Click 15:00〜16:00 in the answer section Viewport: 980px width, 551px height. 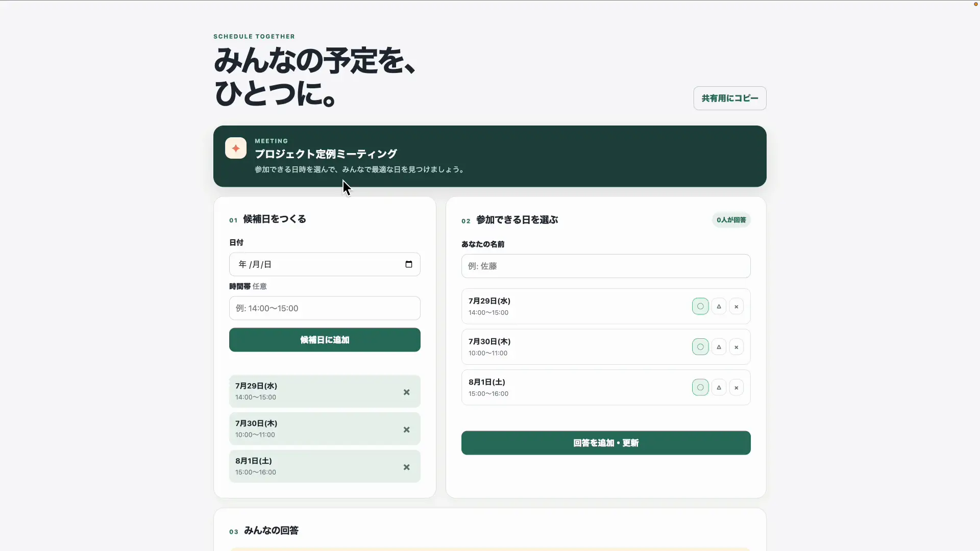tap(488, 394)
